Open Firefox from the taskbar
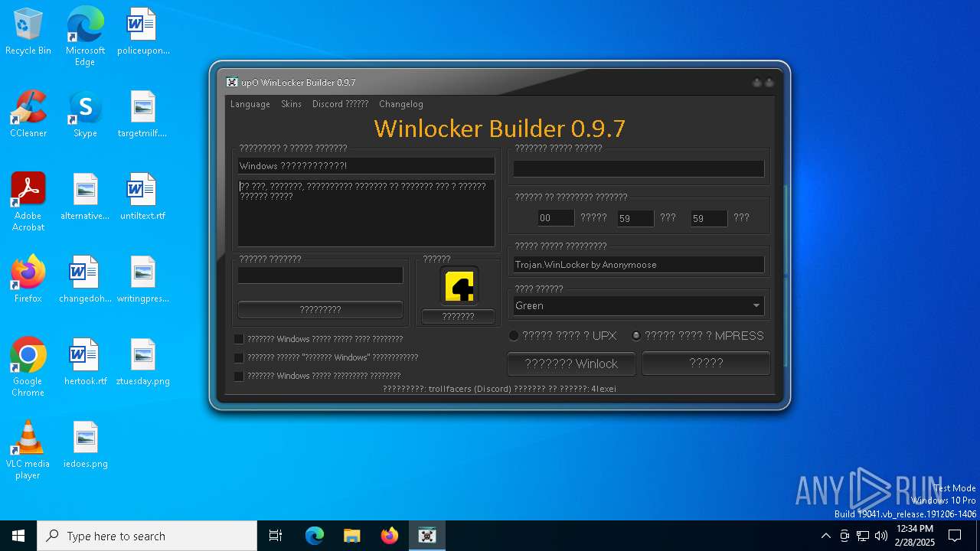Screen dimensions: 980x551 point(389,536)
